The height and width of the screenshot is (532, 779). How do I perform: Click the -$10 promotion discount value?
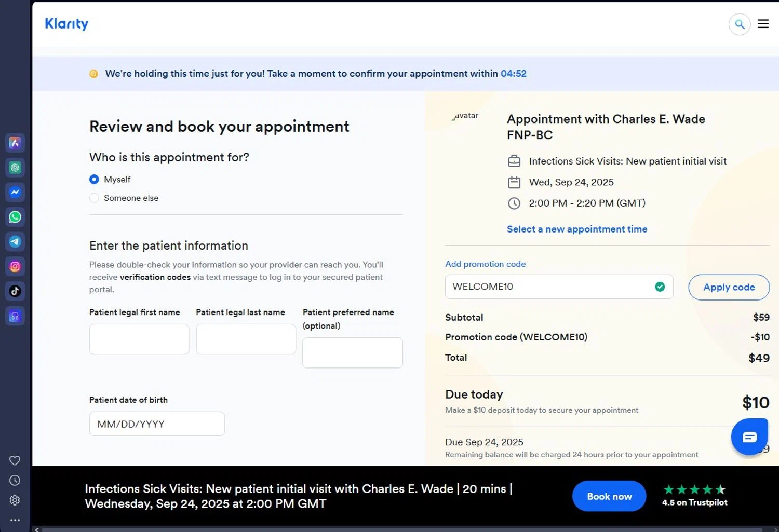click(x=760, y=337)
